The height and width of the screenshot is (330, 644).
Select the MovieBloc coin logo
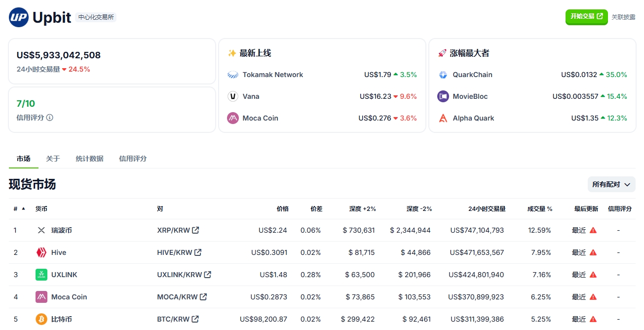coord(444,96)
